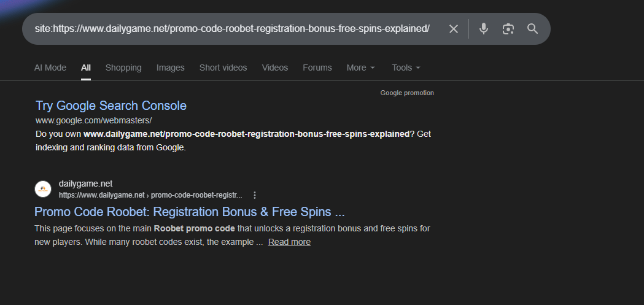Open search by image lens icon
This screenshot has width=644, height=305.
[x=508, y=29]
